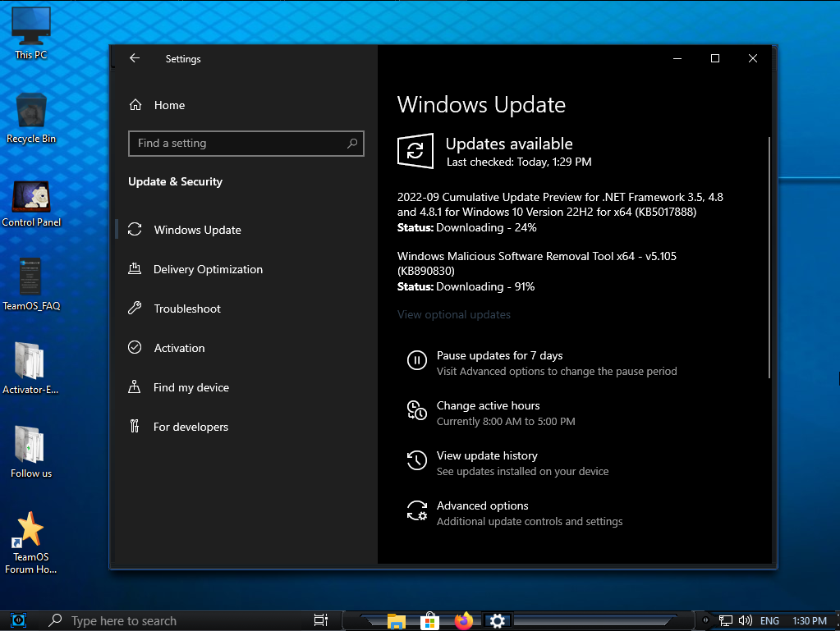
Task: Click the View update history icon
Action: (x=417, y=461)
